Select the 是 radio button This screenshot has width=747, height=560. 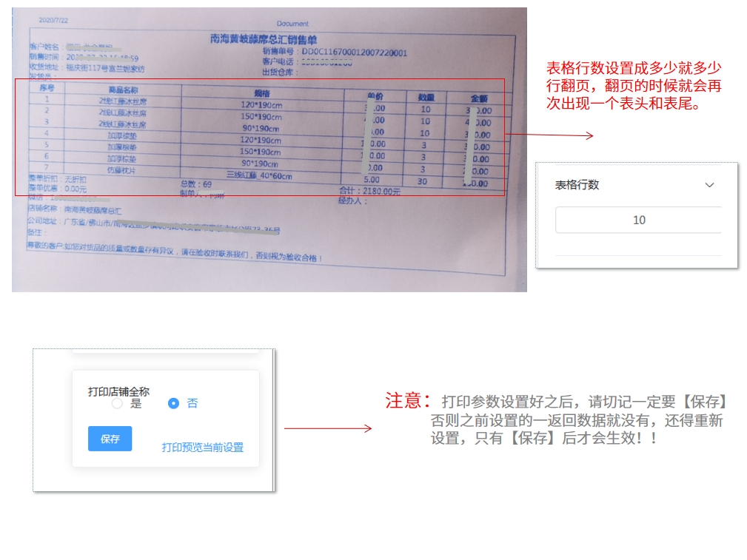tap(117, 404)
